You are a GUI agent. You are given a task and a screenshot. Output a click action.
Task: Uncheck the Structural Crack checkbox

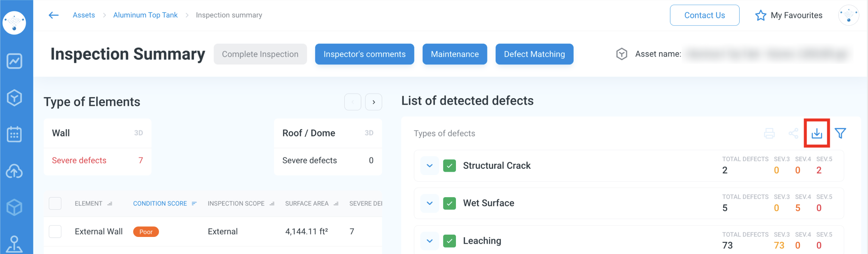click(x=450, y=166)
